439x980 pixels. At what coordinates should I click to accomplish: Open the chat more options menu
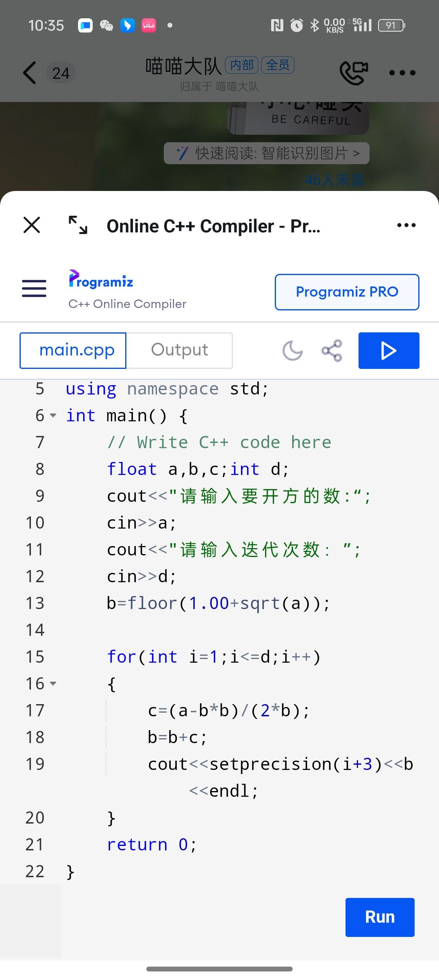click(x=402, y=73)
